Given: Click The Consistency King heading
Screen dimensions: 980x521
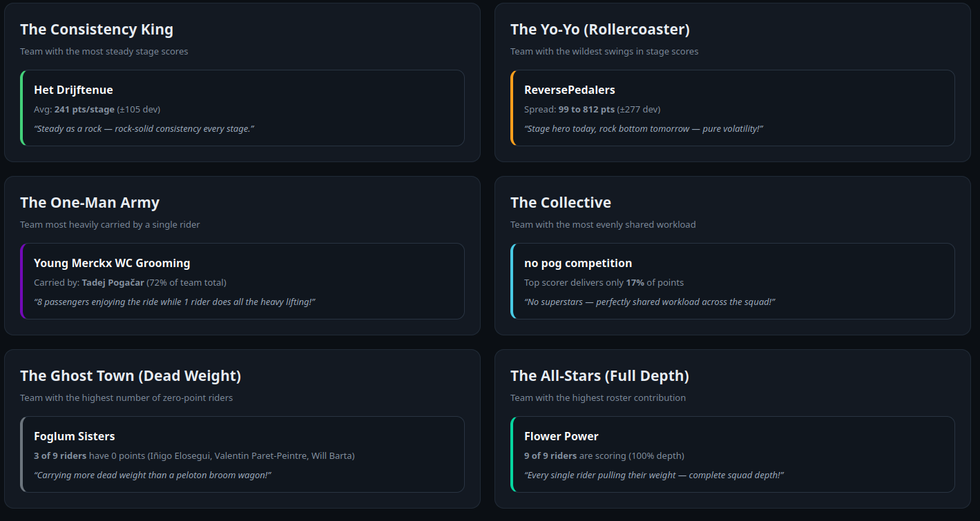Looking at the screenshot, I should pos(97,29).
